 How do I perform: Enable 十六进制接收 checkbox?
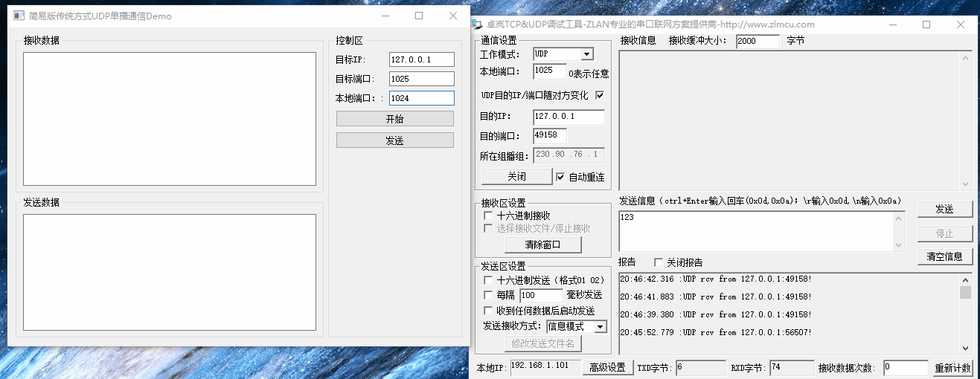coord(488,216)
